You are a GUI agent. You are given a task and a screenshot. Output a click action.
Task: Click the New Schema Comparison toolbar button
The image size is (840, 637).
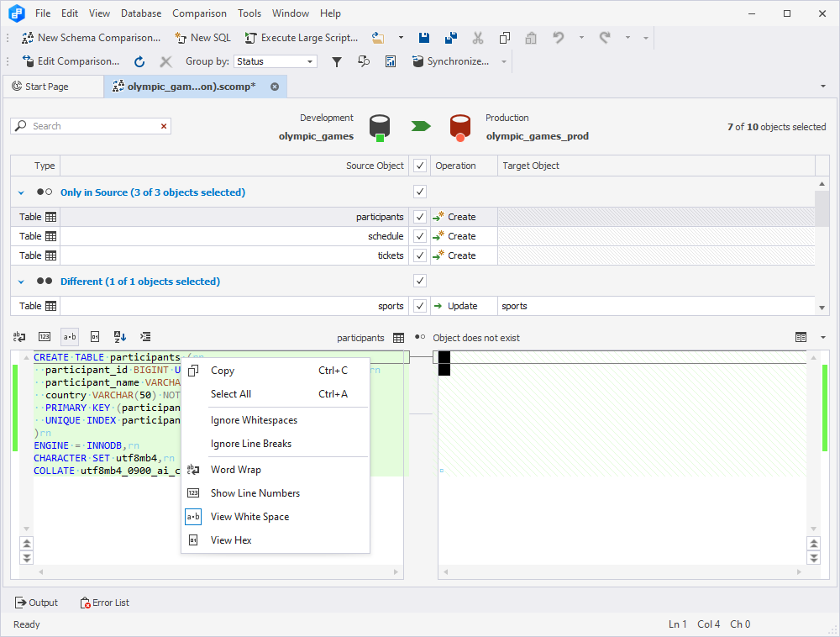91,38
